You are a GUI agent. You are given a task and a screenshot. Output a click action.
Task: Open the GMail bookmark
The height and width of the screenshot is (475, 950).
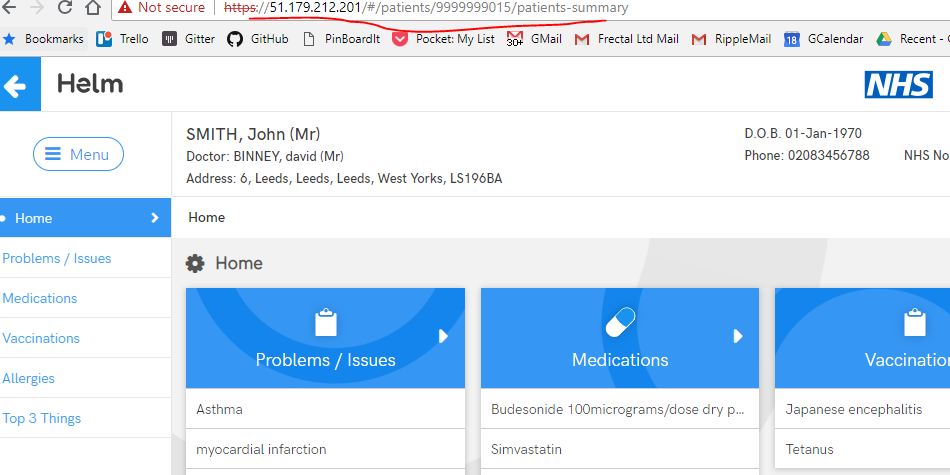[x=534, y=39]
